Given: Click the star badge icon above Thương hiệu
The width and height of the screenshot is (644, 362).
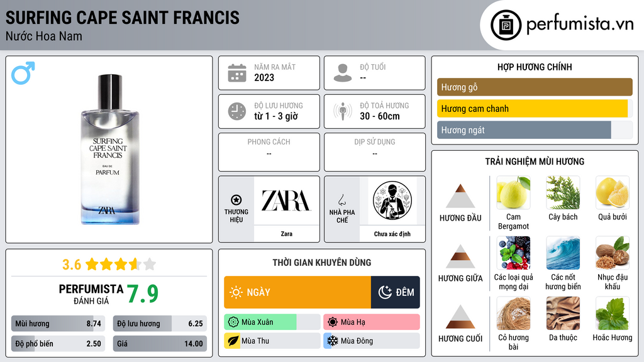Looking at the screenshot, I should (236, 200).
